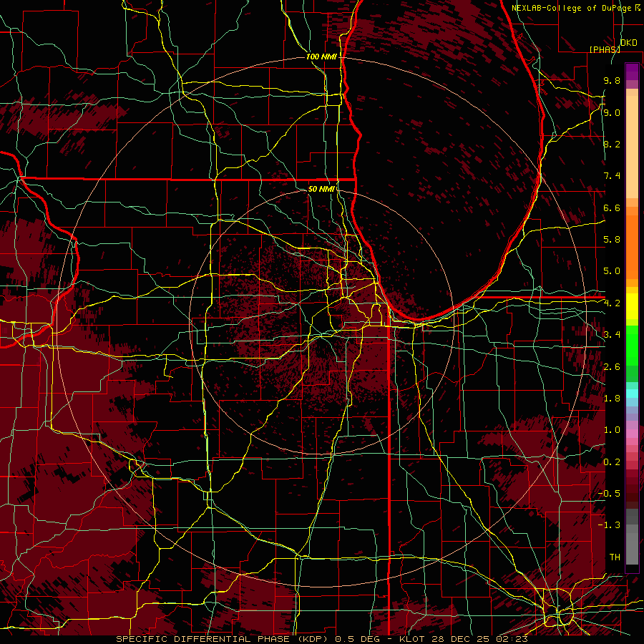The height and width of the screenshot is (644, 644).
Task: Click the -0.5 scale value
Action: pos(609,494)
